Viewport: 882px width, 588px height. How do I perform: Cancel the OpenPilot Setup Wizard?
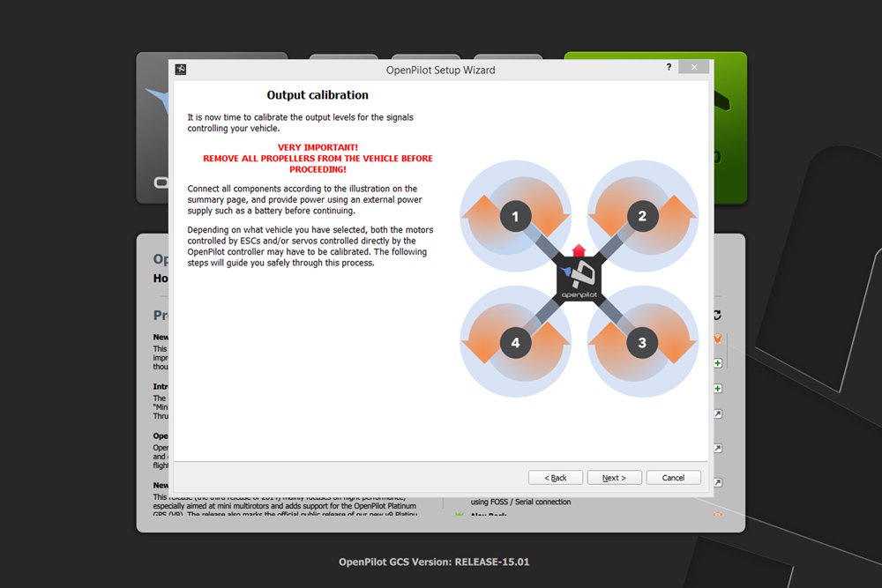click(673, 477)
